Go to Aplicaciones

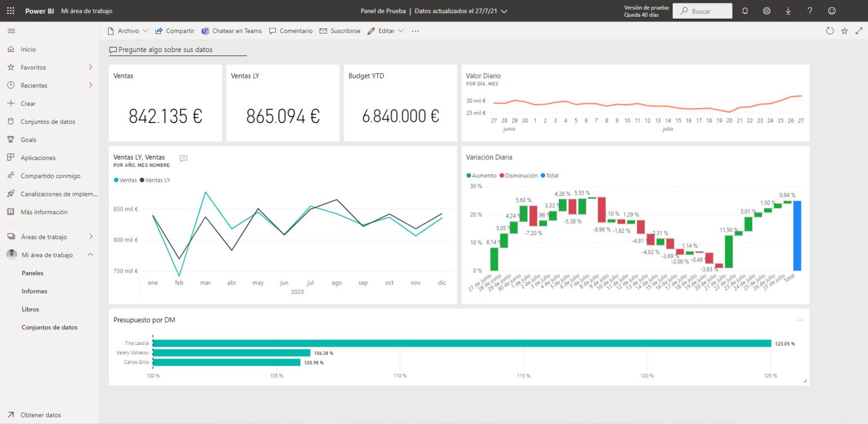pyautogui.click(x=38, y=158)
